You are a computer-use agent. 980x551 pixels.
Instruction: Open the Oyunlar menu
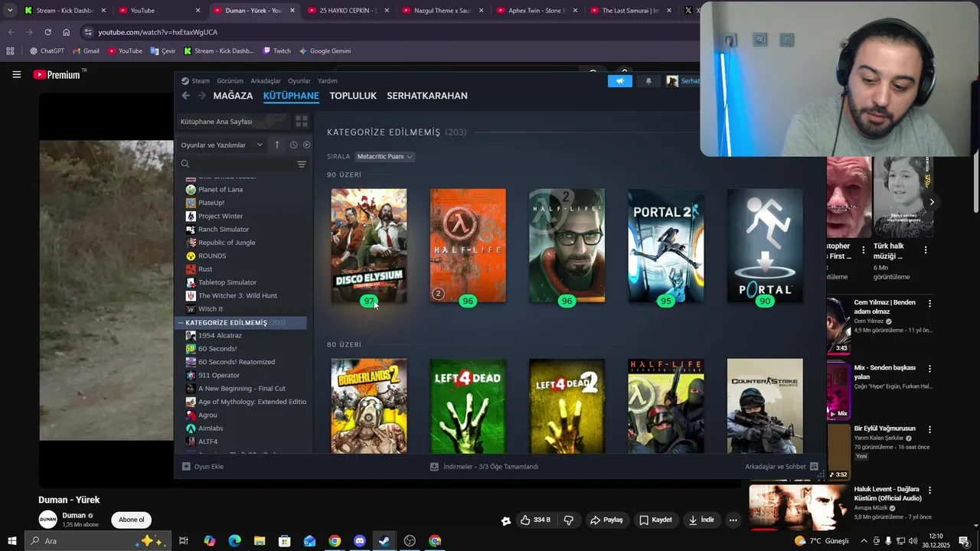tap(299, 81)
